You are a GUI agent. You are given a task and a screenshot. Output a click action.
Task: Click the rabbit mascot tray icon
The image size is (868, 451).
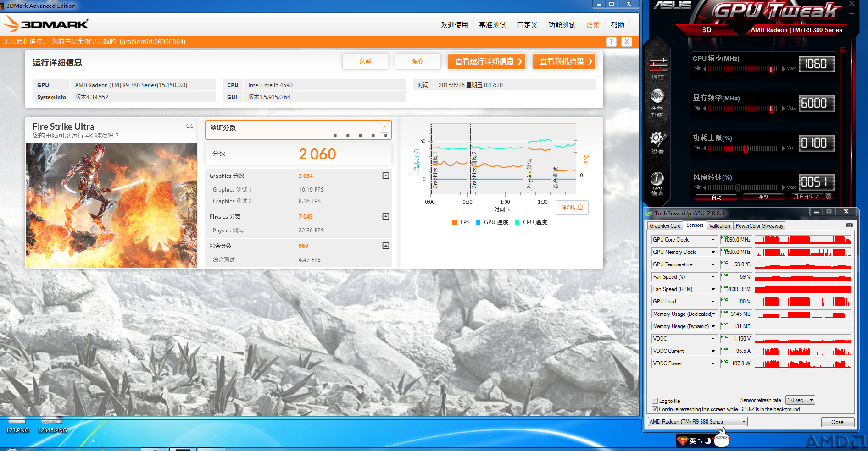(x=722, y=437)
